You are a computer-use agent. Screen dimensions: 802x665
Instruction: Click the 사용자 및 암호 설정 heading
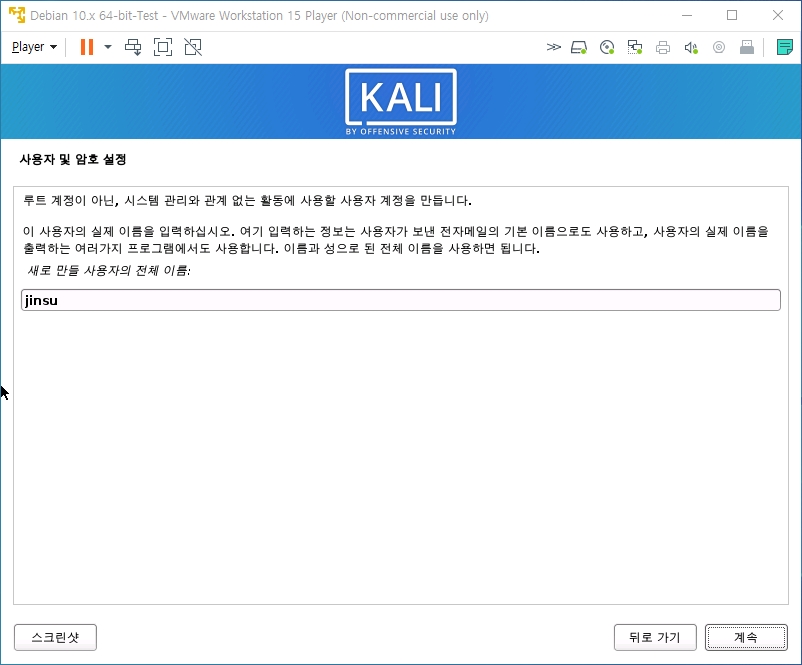coord(73,160)
